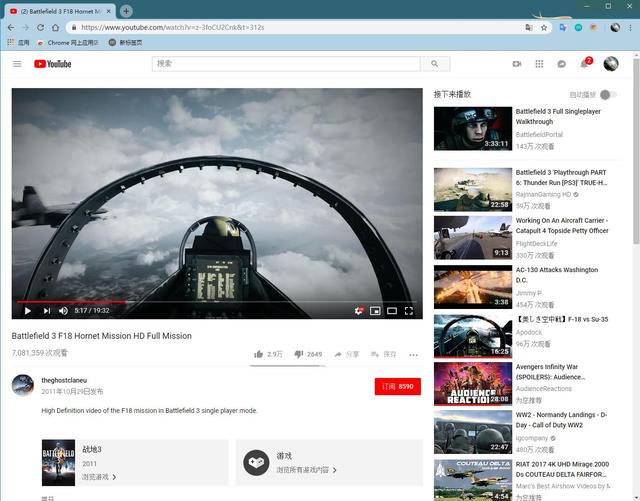
Task: Subscribe to theghostclaneu channel
Action: point(398,386)
